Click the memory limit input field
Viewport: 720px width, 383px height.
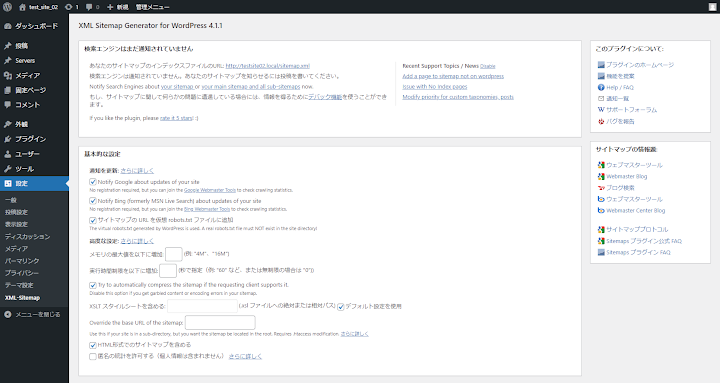point(174,254)
